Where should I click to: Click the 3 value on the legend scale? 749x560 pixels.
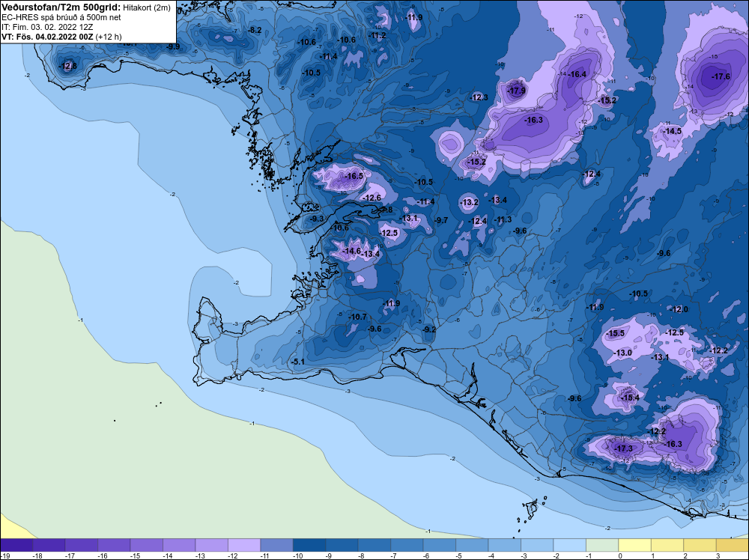click(718, 556)
